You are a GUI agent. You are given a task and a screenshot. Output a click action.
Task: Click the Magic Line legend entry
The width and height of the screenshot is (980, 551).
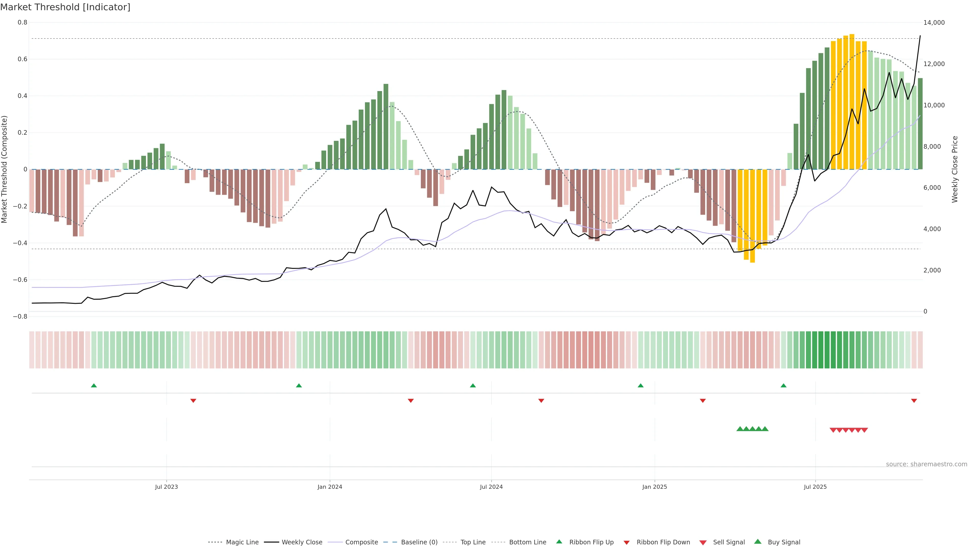coord(242,542)
